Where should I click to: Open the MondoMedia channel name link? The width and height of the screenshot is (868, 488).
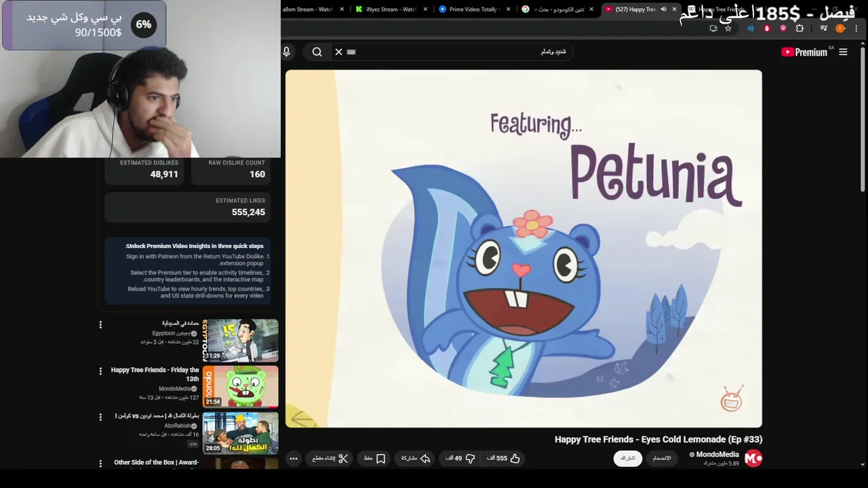coord(717,455)
